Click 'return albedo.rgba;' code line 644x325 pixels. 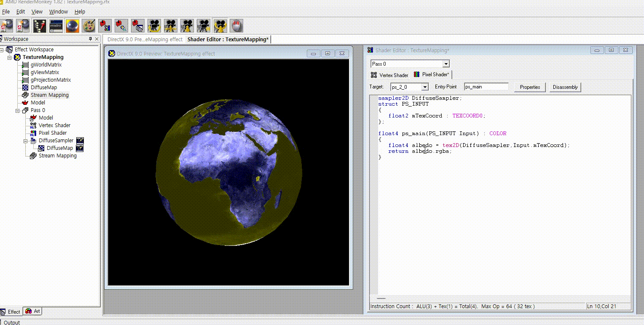(420, 151)
